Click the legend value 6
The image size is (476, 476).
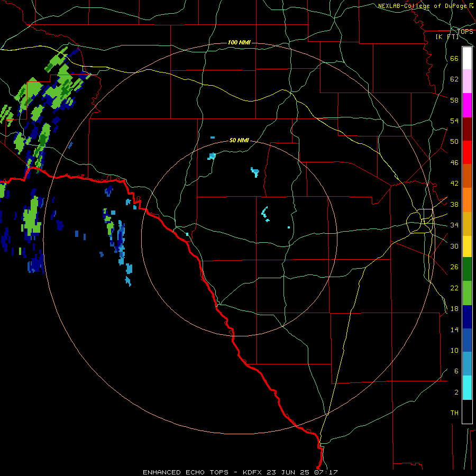[456, 371]
